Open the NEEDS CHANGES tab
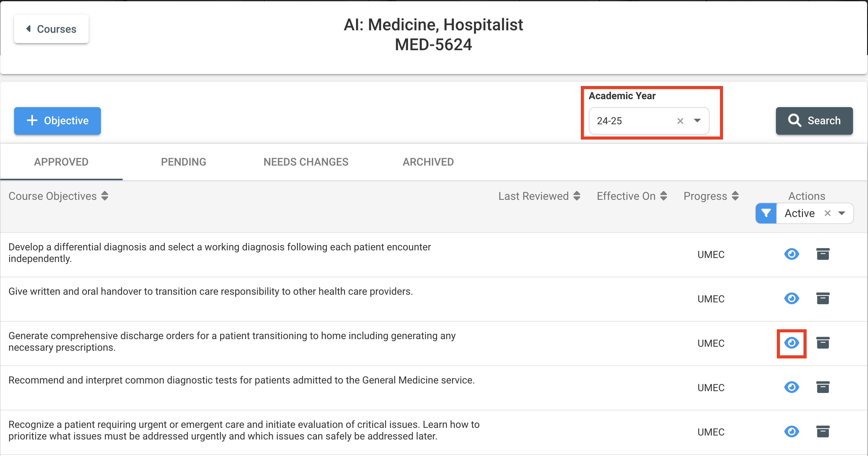The height and width of the screenshot is (456, 868). click(x=306, y=162)
